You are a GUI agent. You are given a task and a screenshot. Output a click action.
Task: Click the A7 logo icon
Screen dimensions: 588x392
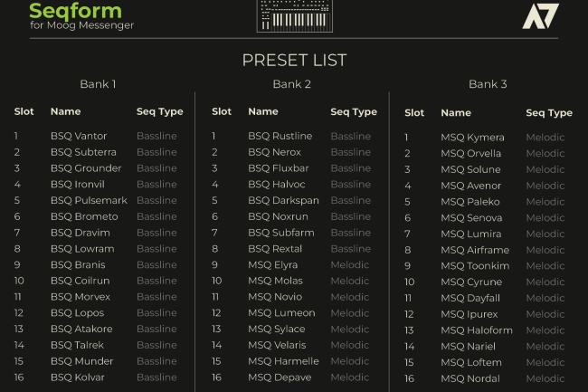pyautogui.click(x=540, y=15)
